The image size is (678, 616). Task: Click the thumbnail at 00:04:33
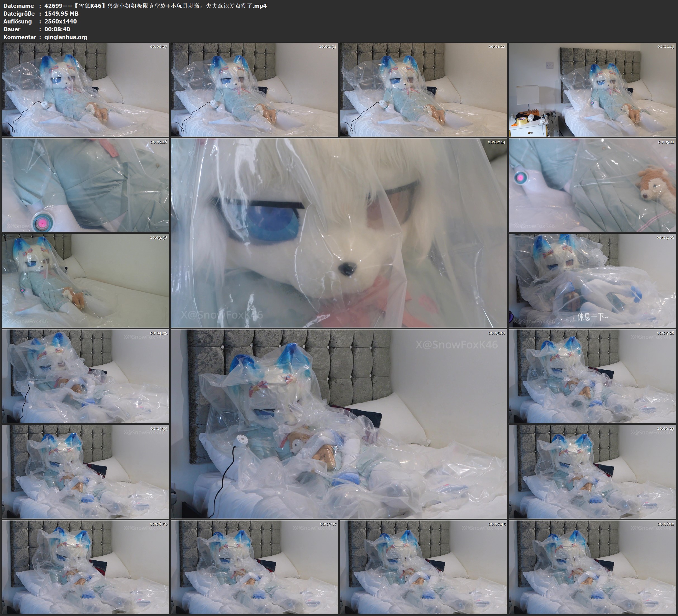point(85,376)
